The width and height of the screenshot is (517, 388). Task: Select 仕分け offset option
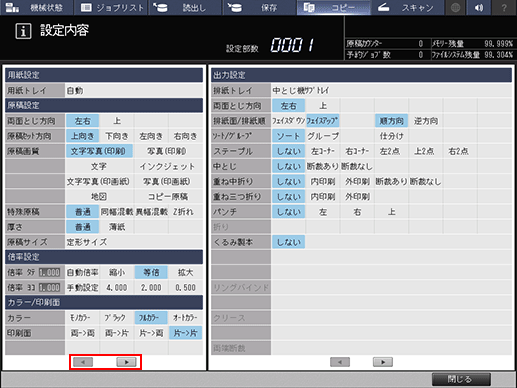391,136
